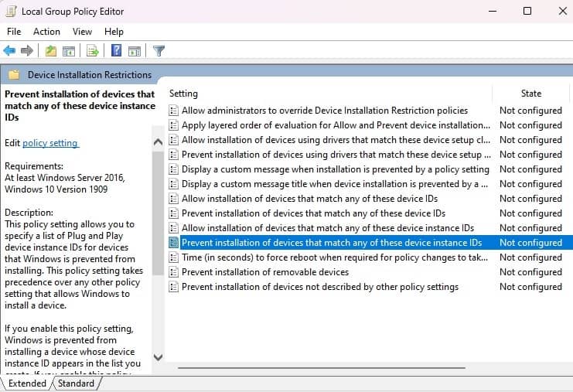Click Not configured state for Time (in seconds) row
Viewport: 573px width, 392px height.
530,257
